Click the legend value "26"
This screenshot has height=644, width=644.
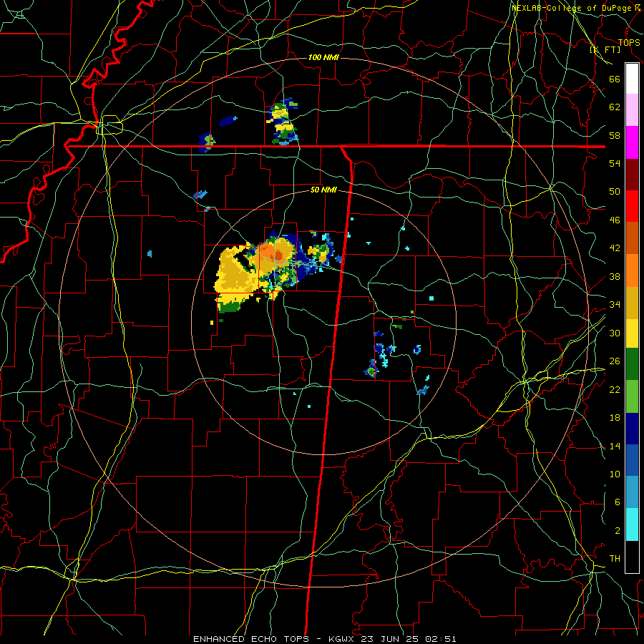615,361
